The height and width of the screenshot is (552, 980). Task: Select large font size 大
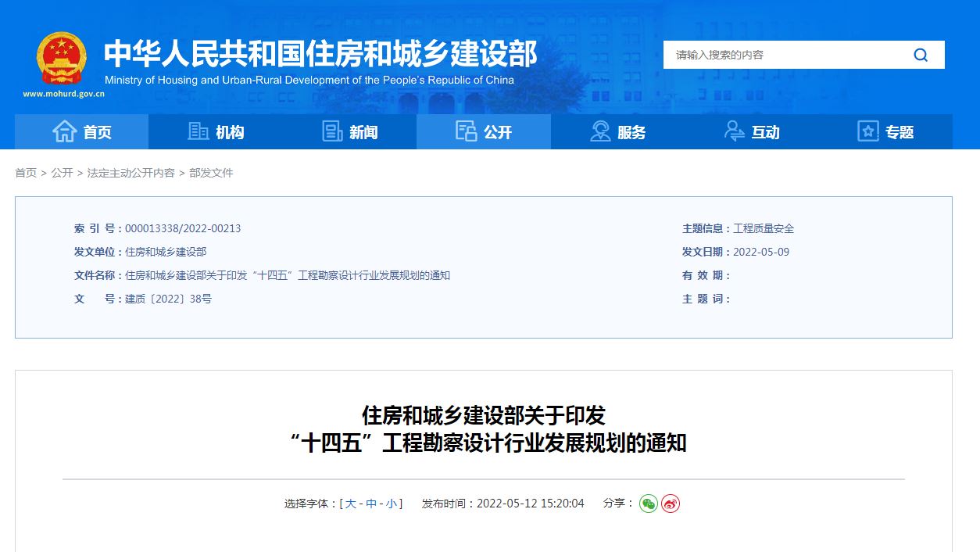point(351,504)
